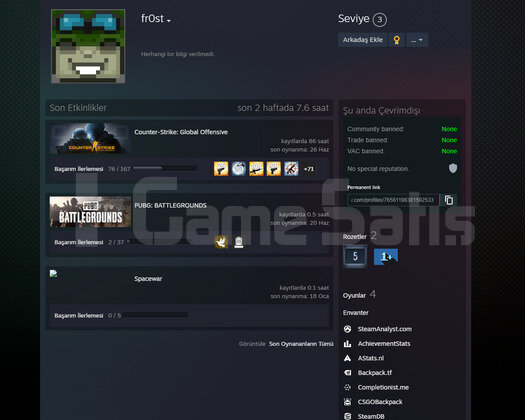View the PUBG helmet achievement icon
Screen dimensions: 525x420
(239, 242)
